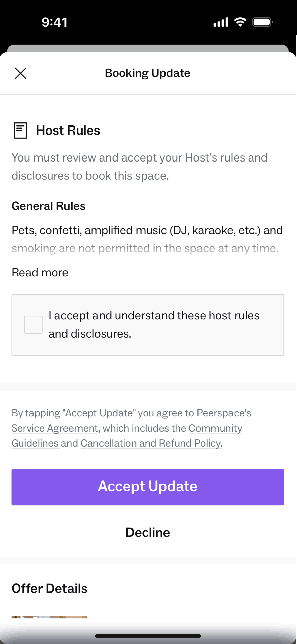Tap the Decline button
This screenshot has height=644, width=297.
click(x=148, y=532)
